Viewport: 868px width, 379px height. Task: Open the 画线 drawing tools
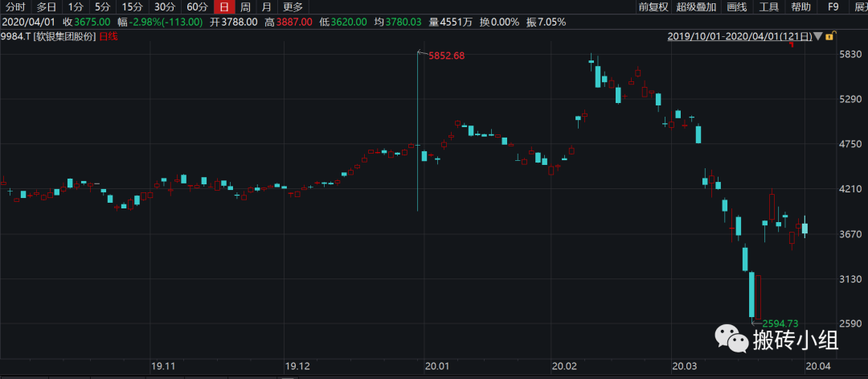737,7
